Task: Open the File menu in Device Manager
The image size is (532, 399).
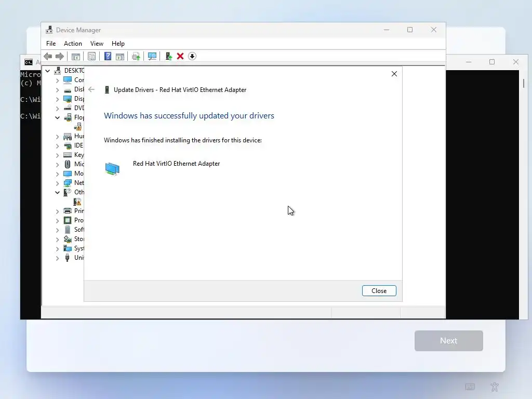Action: (x=51, y=44)
